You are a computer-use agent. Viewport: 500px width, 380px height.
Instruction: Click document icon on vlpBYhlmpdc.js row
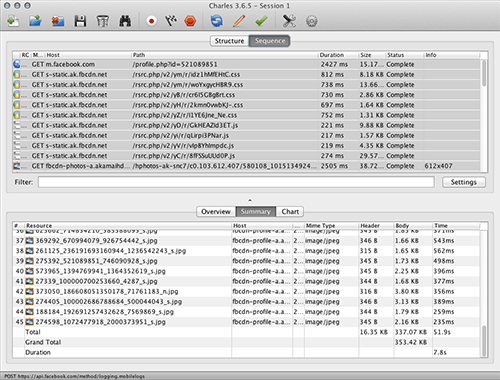coord(17,145)
